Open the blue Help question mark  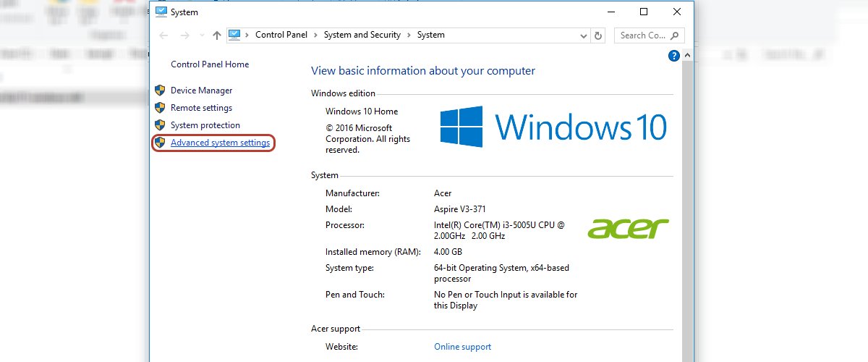point(674,55)
